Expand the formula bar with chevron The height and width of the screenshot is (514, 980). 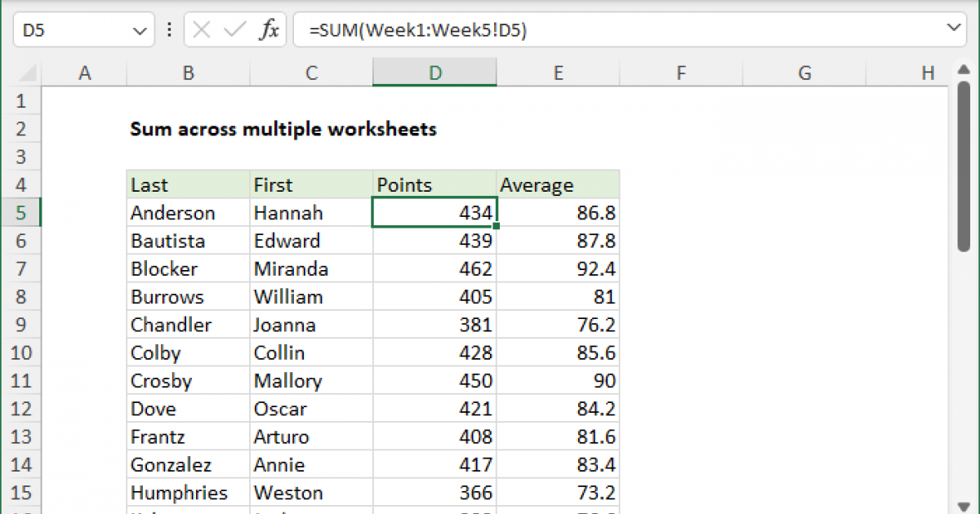click(954, 29)
